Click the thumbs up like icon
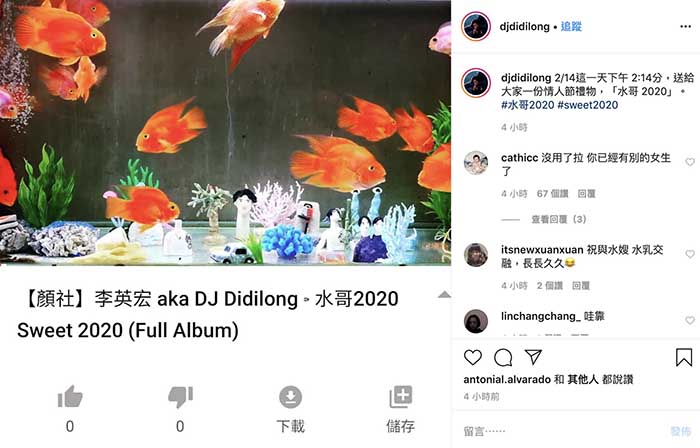This screenshot has height=448, width=700. click(70, 396)
